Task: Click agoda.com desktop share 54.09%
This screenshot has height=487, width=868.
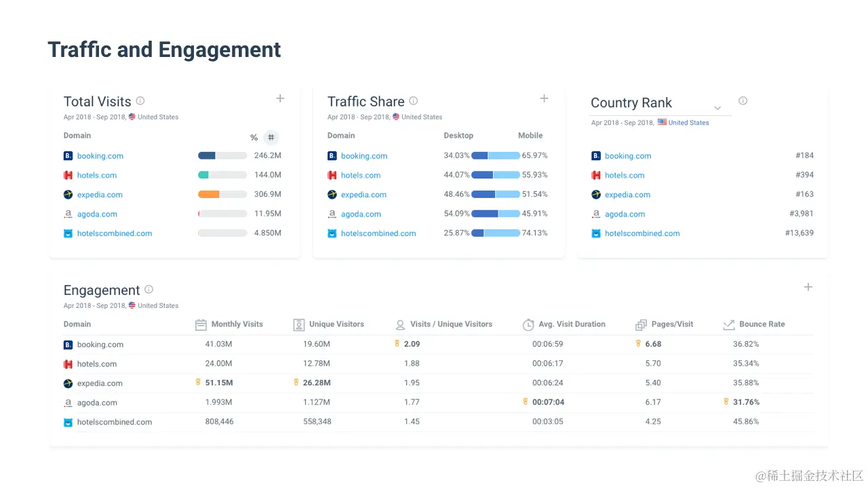Action: click(456, 214)
